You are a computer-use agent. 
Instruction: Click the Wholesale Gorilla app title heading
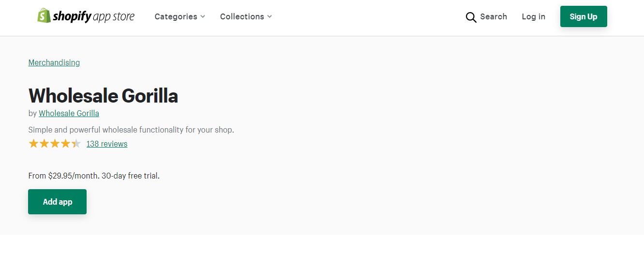pos(103,95)
